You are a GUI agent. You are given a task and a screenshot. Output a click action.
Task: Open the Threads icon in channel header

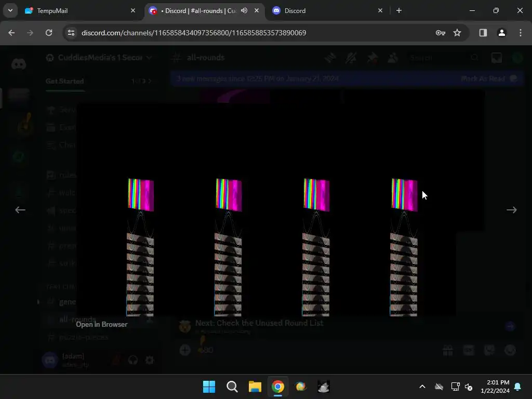330,58
